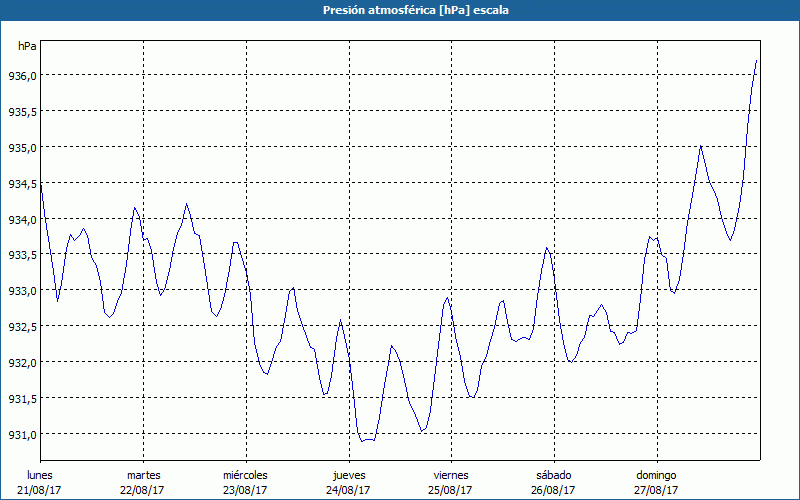Click the 'viernes' day label
Image resolution: width=800 pixels, height=500 pixels.
pos(451,474)
